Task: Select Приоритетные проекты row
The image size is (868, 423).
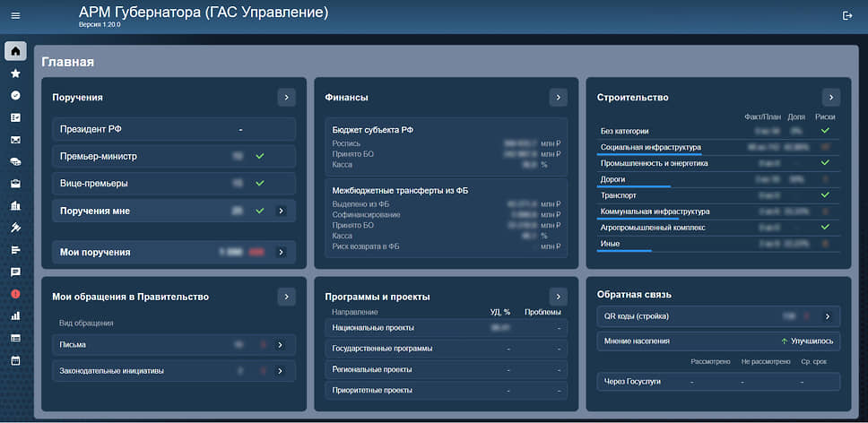Action: [x=447, y=391]
